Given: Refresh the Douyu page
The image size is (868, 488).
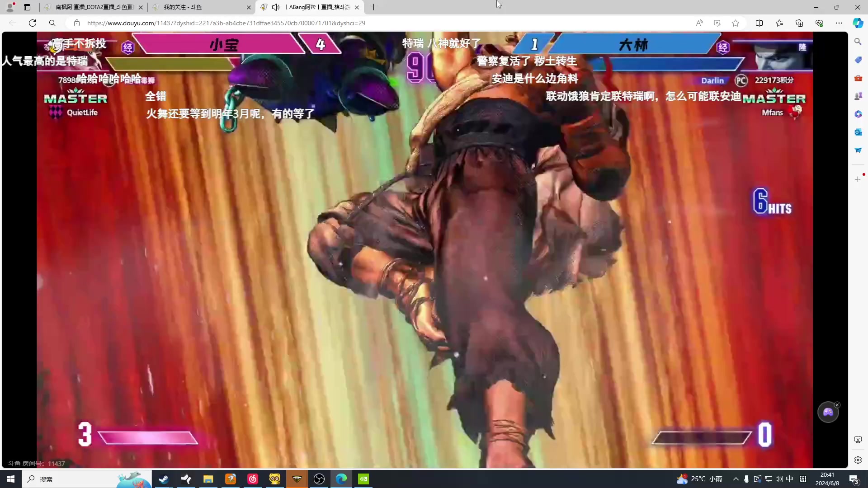Looking at the screenshot, I should pos(33,23).
